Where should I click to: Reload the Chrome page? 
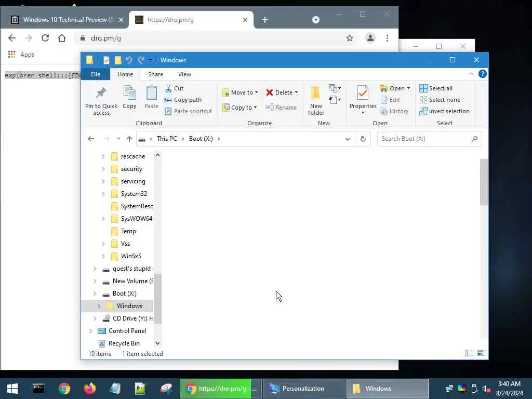45,38
